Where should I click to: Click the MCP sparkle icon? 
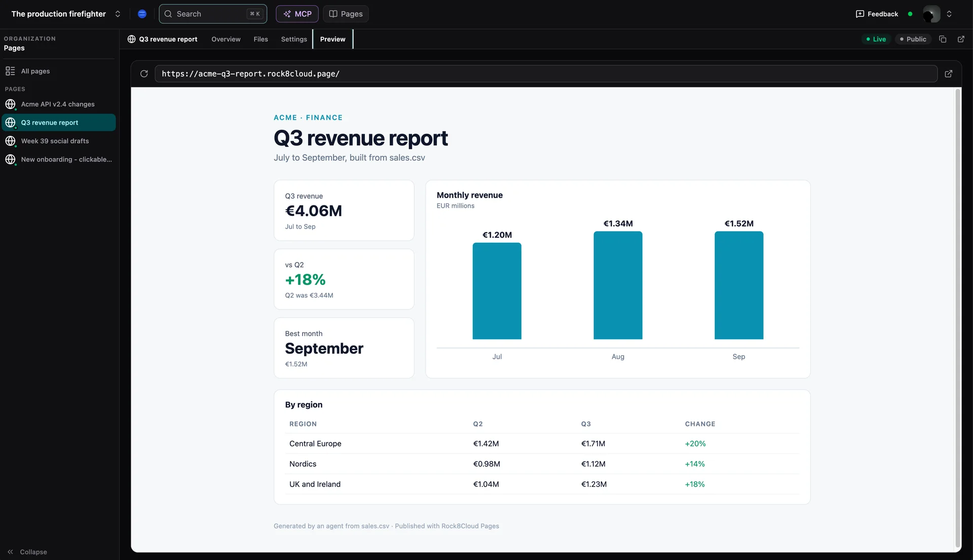(x=287, y=14)
